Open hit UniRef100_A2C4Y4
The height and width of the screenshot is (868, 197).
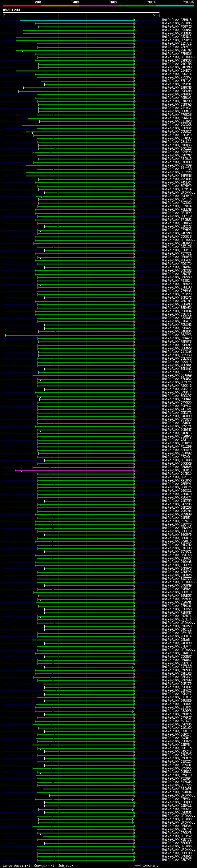coord(177,498)
